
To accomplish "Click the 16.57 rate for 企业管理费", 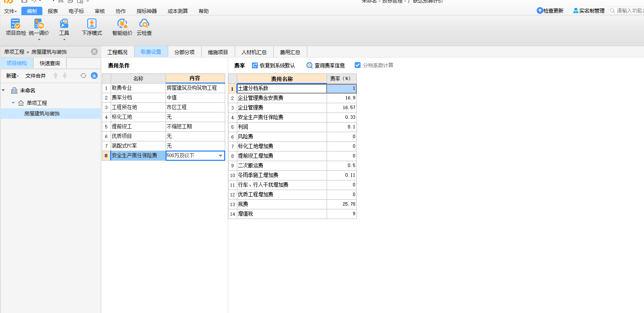I will [342, 108].
